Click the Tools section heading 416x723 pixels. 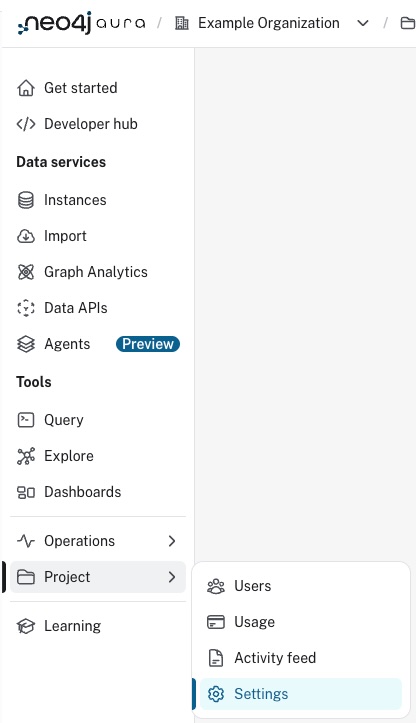click(34, 382)
